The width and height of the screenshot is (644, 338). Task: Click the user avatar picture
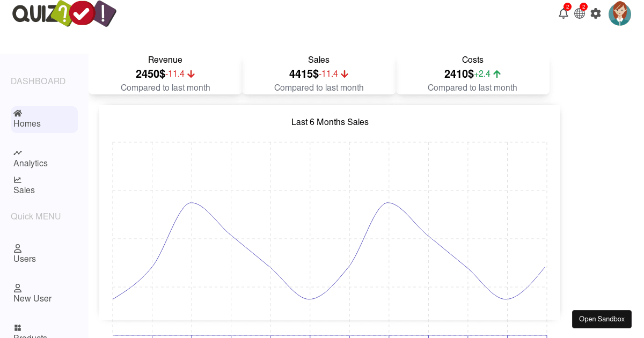pos(620,13)
